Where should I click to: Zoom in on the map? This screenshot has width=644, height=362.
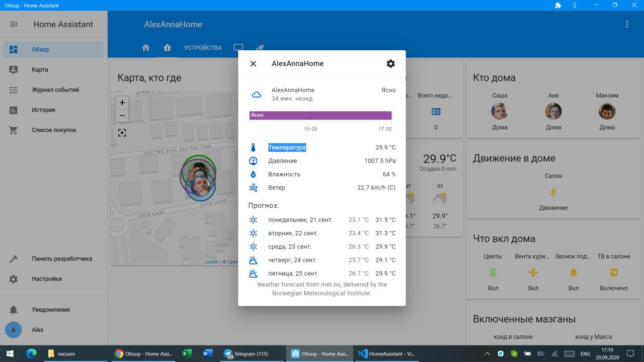pyautogui.click(x=122, y=102)
